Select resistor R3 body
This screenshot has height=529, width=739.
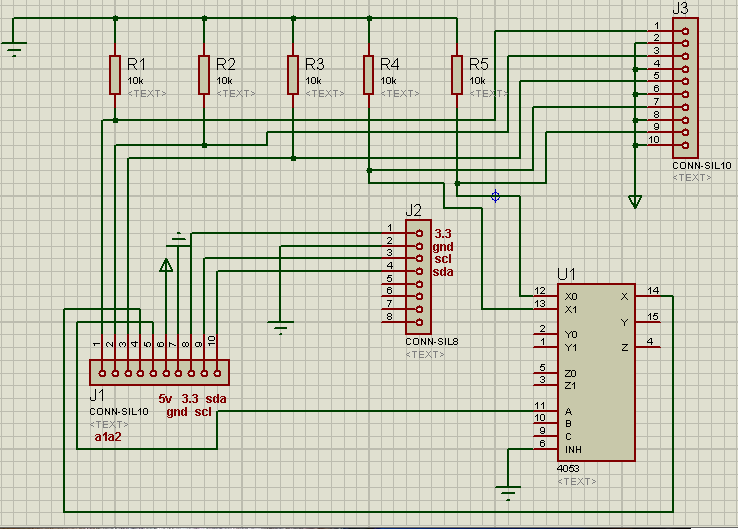click(293, 74)
